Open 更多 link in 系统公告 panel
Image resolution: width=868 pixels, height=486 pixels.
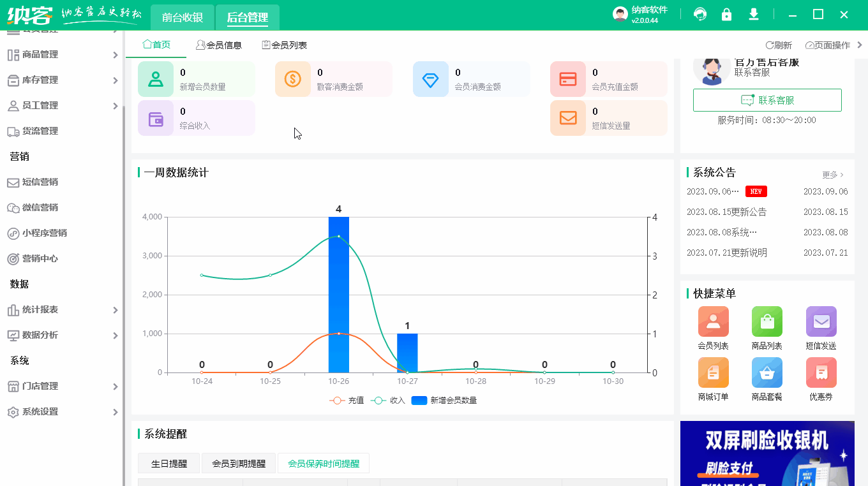point(832,173)
